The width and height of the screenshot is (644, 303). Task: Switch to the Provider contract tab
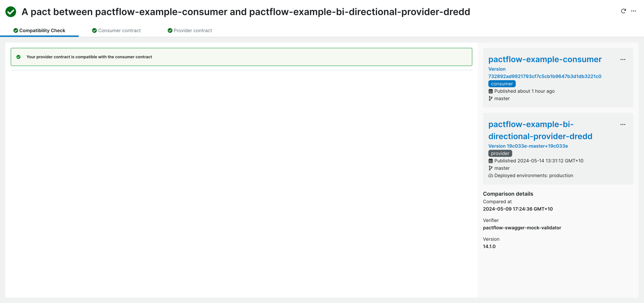[x=192, y=30]
